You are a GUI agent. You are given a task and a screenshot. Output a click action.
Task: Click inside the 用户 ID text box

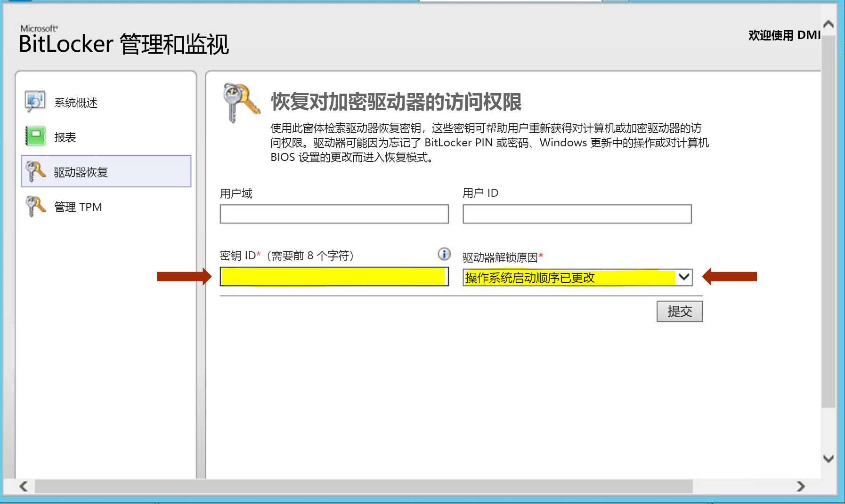[576, 214]
